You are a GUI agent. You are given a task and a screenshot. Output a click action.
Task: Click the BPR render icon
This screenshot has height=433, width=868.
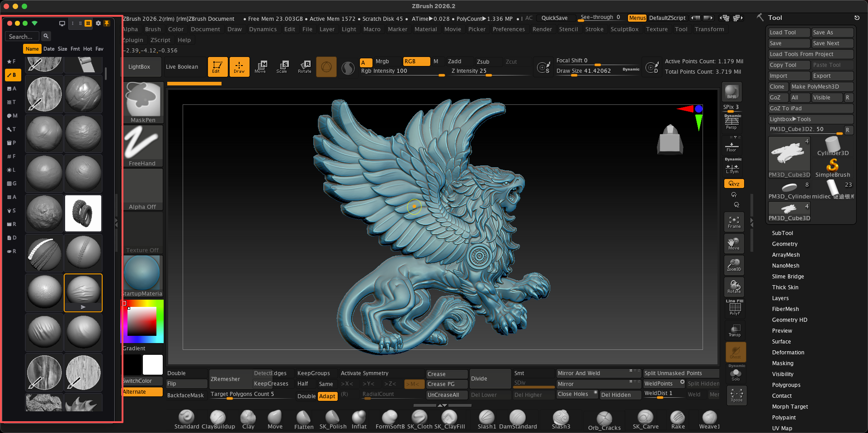click(x=731, y=92)
